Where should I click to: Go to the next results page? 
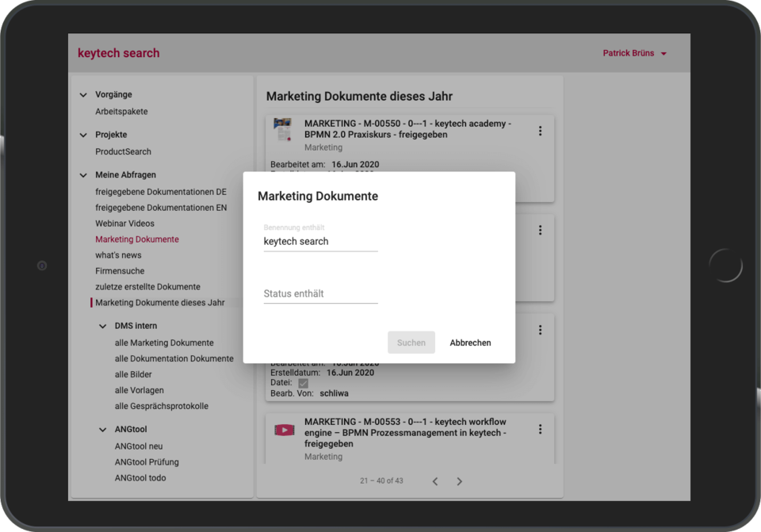point(459,481)
